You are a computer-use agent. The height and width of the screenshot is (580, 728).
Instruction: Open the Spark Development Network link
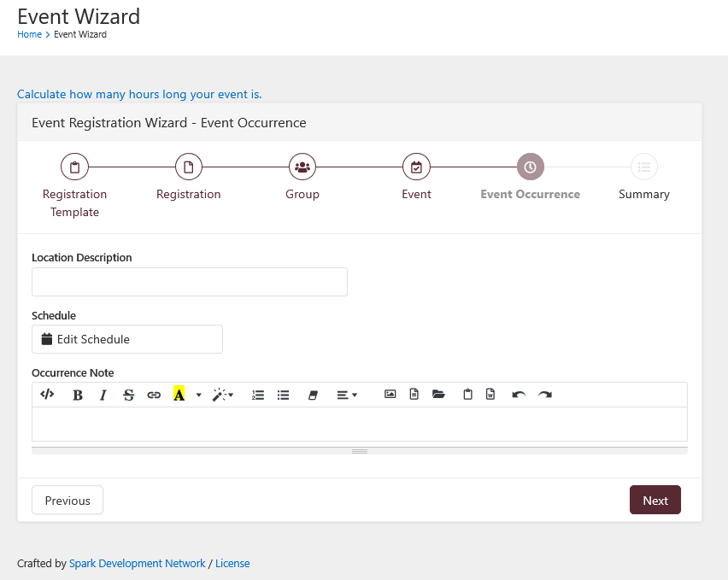click(x=137, y=563)
